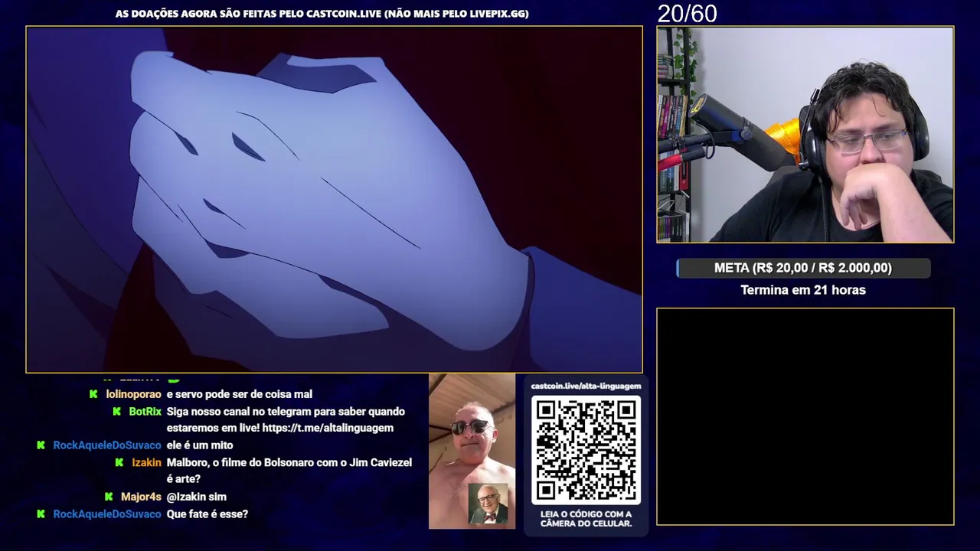Click message 'Que fate é esse?'
980x551 pixels.
[x=207, y=514]
